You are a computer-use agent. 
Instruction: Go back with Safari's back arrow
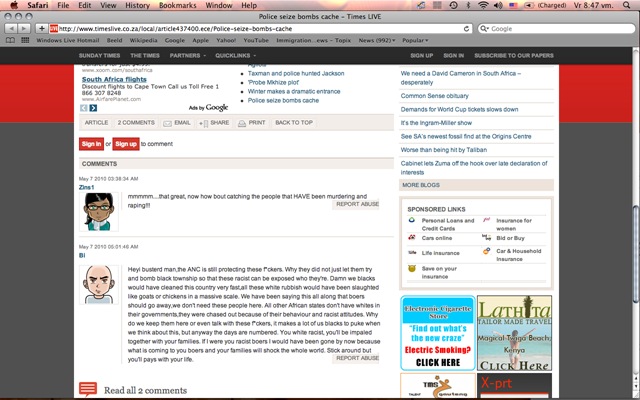click(11, 29)
